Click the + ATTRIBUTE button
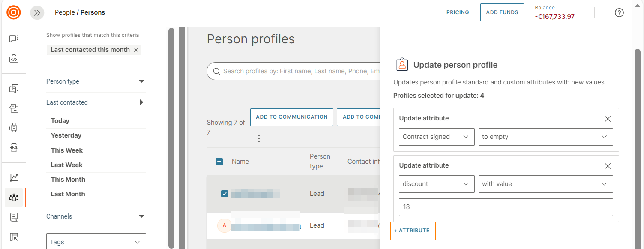Image resolution: width=644 pixels, height=249 pixels. coord(412,231)
